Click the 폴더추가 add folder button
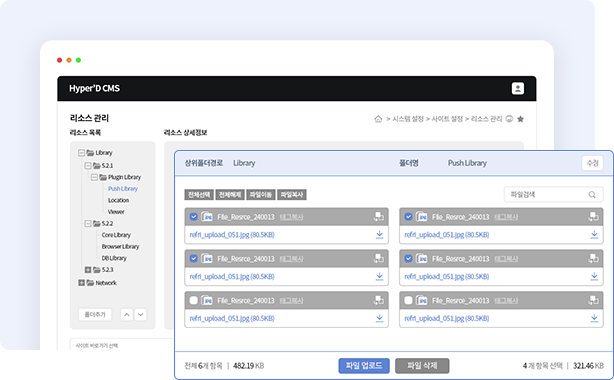The image size is (614, 380). coord(95,315)
